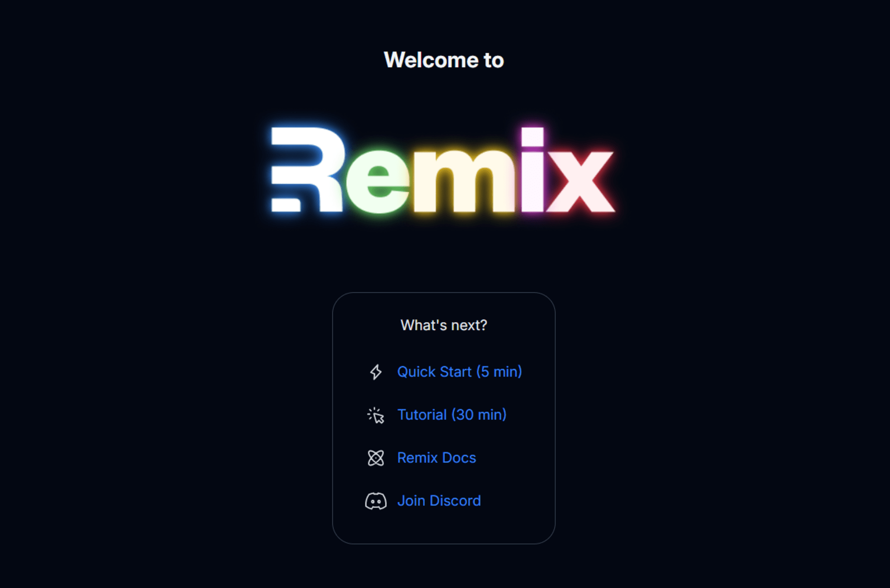Click the Discord logo icon
The width and height of the screenshot is (890, 588).
(x=376, y=501)
